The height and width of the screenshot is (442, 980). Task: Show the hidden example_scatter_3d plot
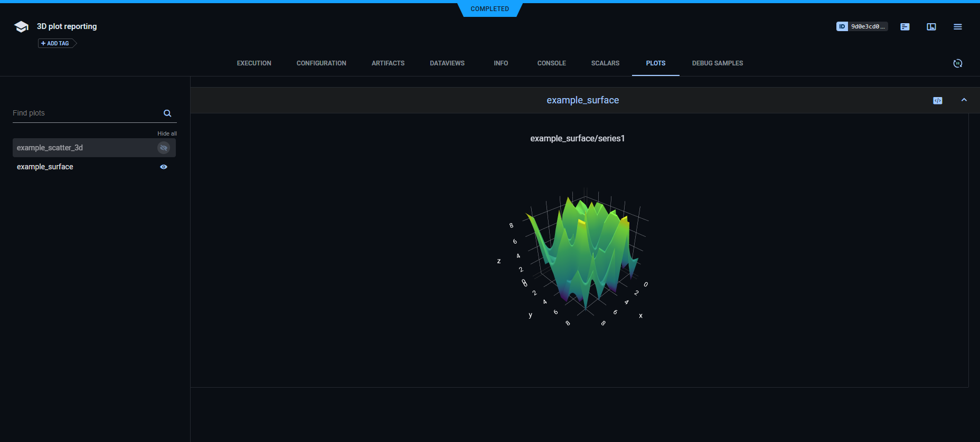(x=164, y=148)
